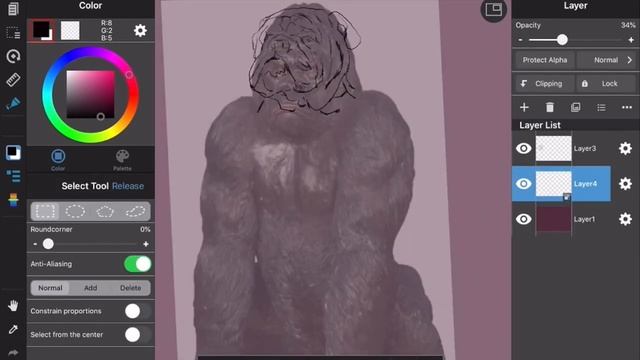
Task: Open Layer4 settings gear
Action: (625, 184)
